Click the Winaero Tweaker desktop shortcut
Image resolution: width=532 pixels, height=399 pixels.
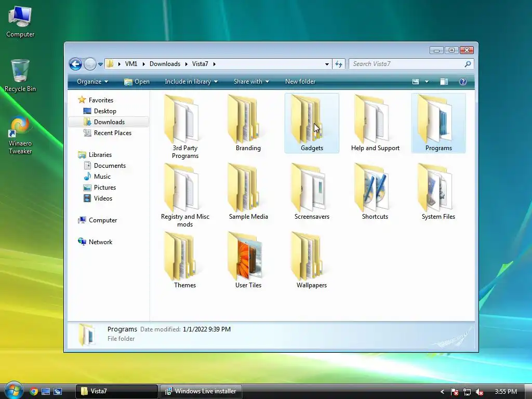20,135
